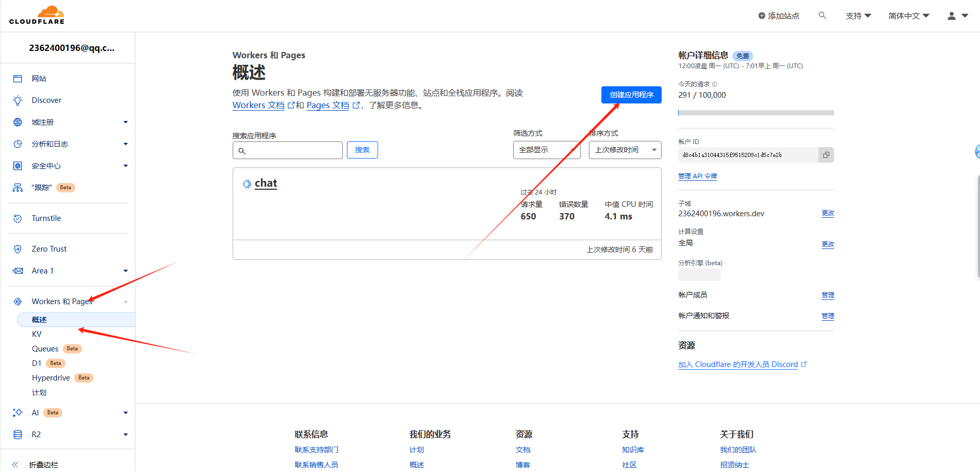Click the search applications input field
Viewport: 980px width, 471px height.
tap(288, 150)
